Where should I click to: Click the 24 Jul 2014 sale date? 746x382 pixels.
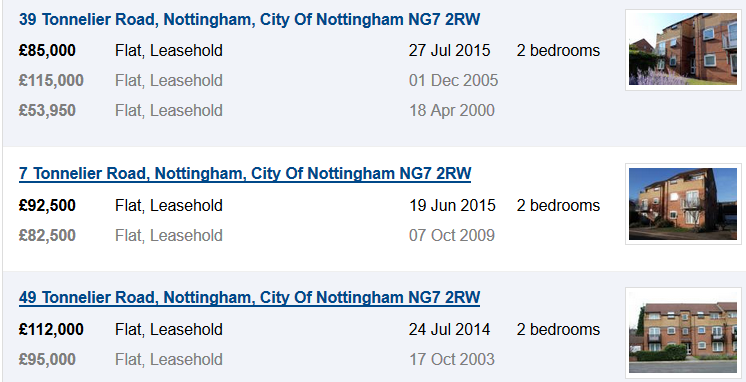click(450, 330)
